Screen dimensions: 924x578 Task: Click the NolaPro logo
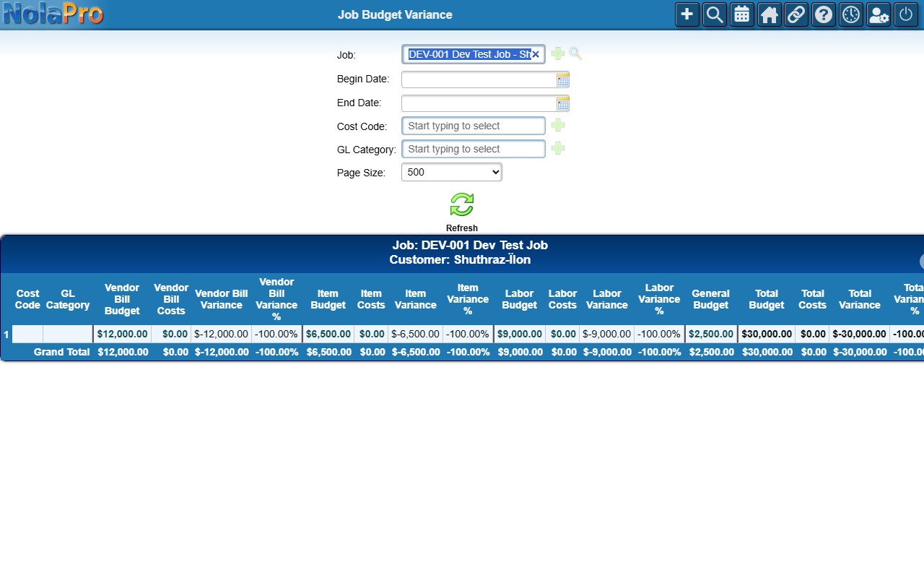point(53,14)
